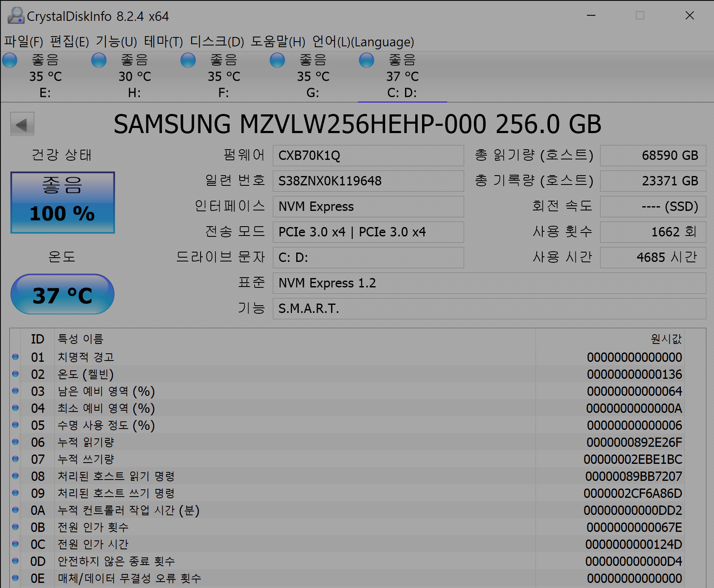Click the 원시값 column header
The width and height of the screenshot is (714, 588).
[x=666, y=339]
